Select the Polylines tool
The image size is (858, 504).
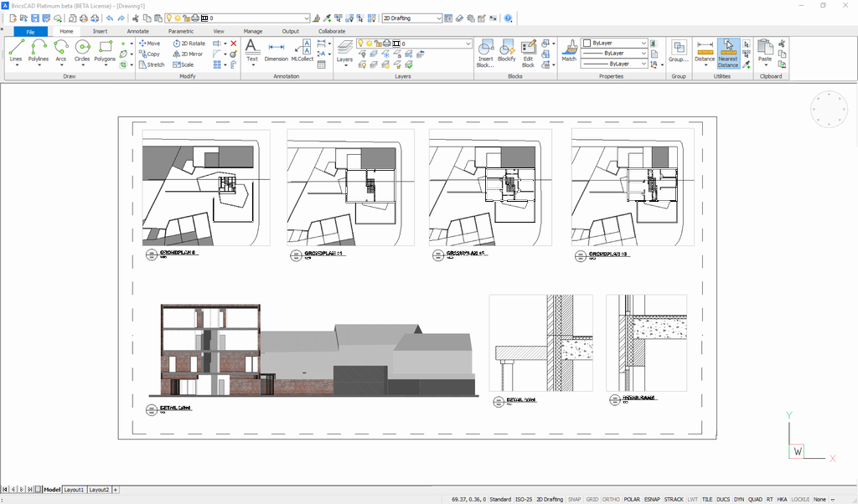coord(39,50)
